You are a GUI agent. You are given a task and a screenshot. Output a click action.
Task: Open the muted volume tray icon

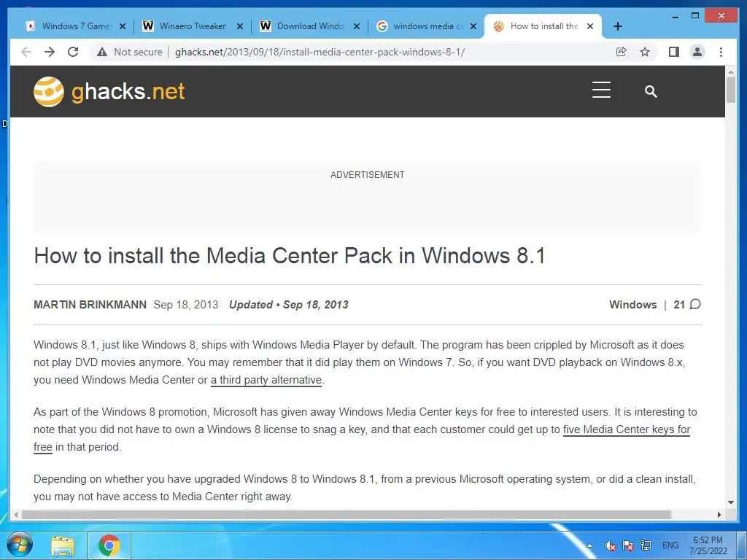click(610, 545)
